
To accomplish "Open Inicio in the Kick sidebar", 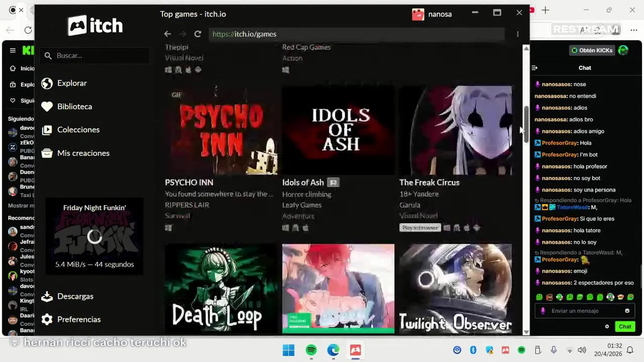I will tap(22, 68).
